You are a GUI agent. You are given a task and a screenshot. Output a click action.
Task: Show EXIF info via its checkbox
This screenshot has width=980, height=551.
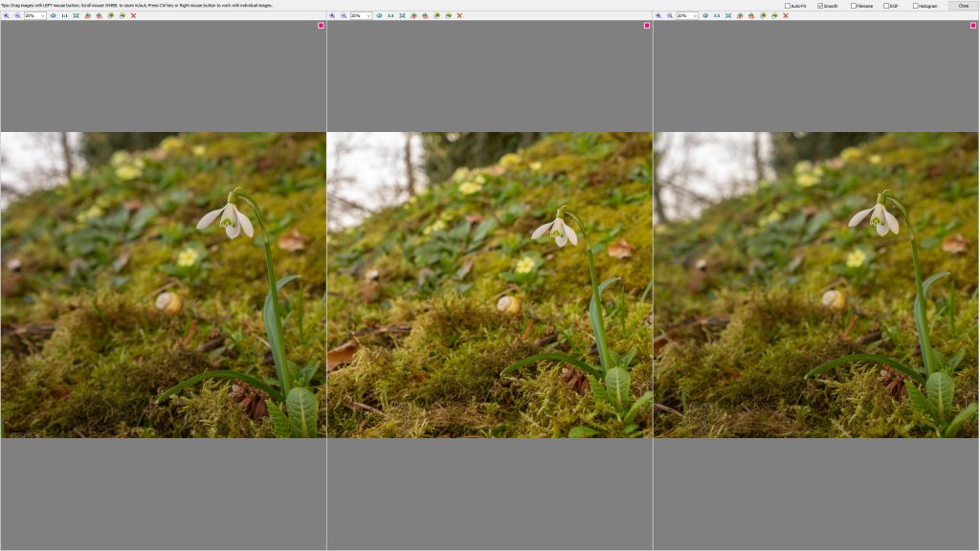pos(886,6)
